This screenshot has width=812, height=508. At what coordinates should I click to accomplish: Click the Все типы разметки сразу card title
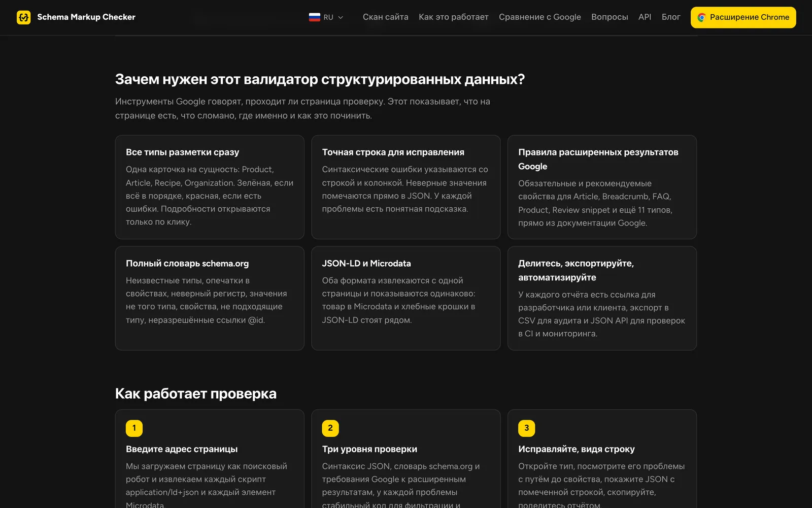point(182,152)
